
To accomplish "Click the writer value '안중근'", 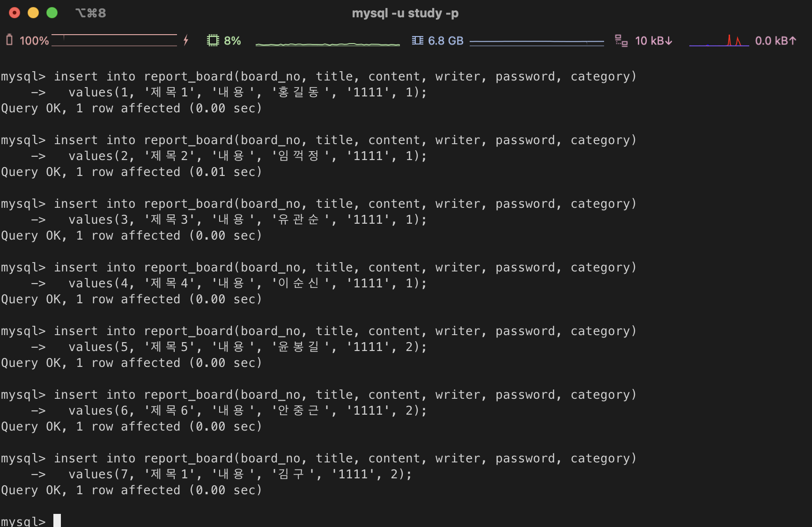I will click(298, 410).
